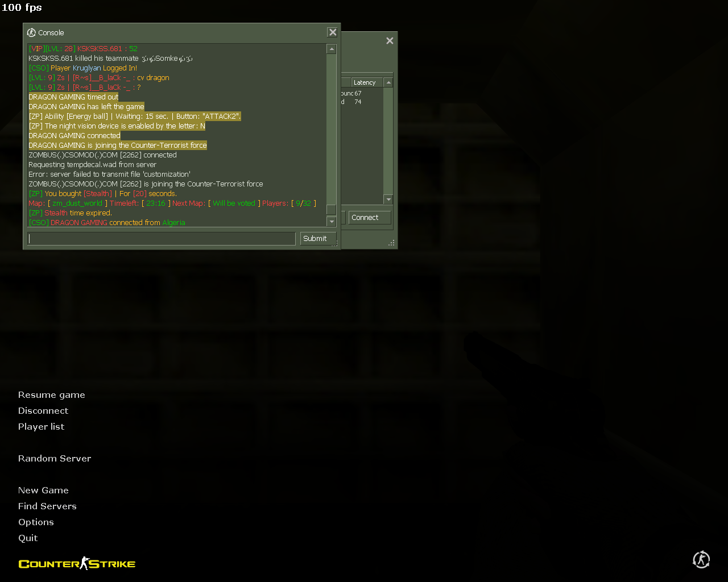728x582 pixels.
Task: Sort servers by the Latency column
Action: (x=367, y=82)
